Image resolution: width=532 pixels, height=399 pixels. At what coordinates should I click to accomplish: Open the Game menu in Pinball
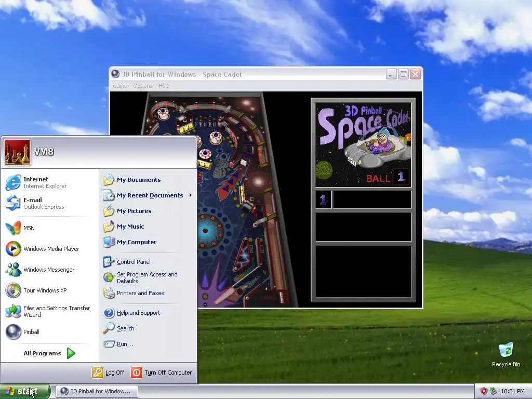coord(120,86)
